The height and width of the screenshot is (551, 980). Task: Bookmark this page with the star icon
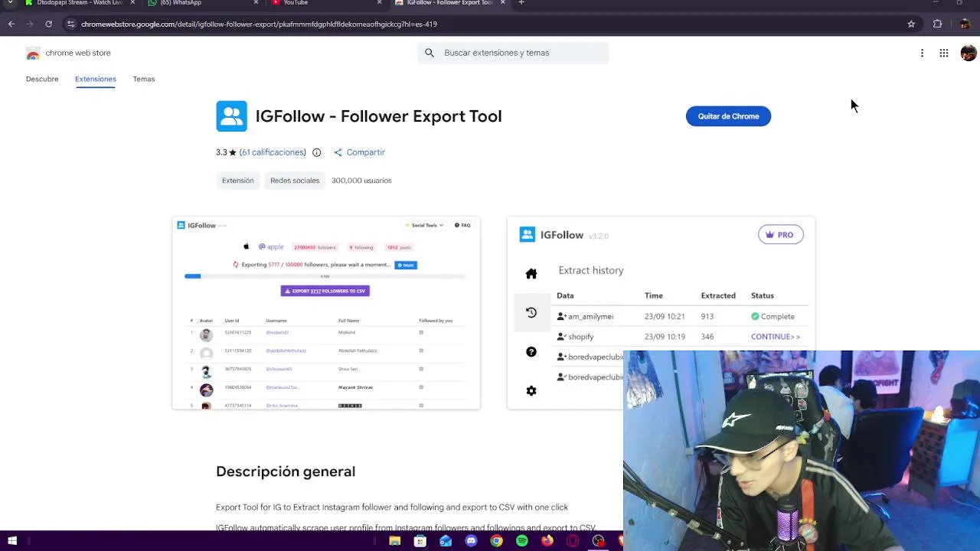click(x=911, y=24)
